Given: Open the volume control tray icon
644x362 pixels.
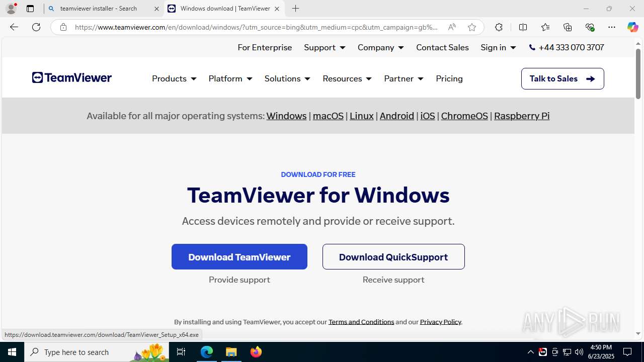Looking at the screenshot, I should tap(579, 352).
